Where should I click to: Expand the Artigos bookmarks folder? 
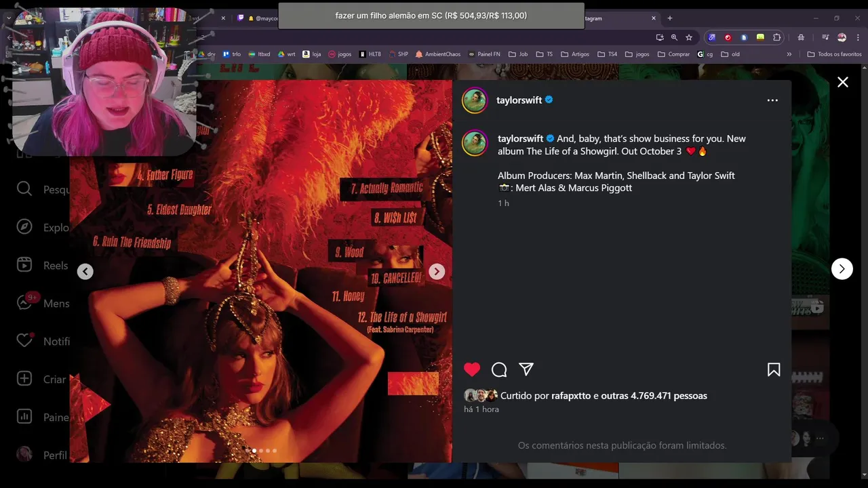[x=575, y=54]
